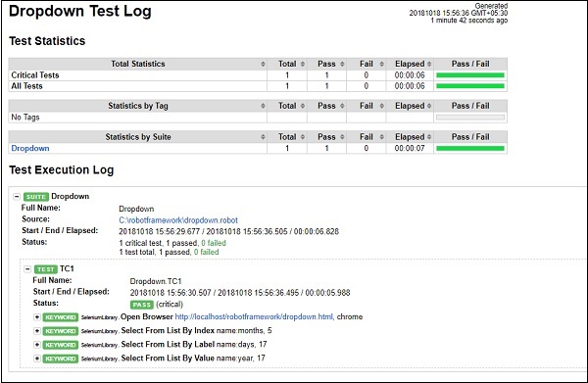Expand Select From List By Label keyword

coord(37,345)
